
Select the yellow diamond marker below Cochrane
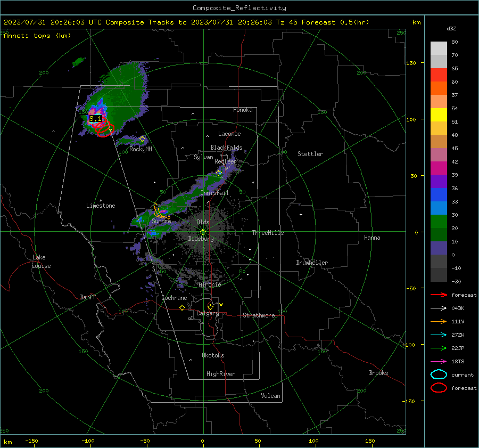pos(182,307)
